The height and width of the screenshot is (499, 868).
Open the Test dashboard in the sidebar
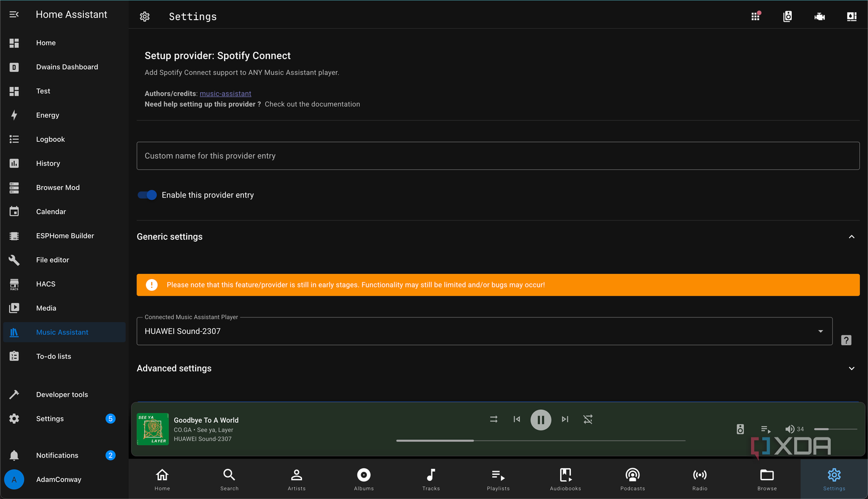[64, 91]
